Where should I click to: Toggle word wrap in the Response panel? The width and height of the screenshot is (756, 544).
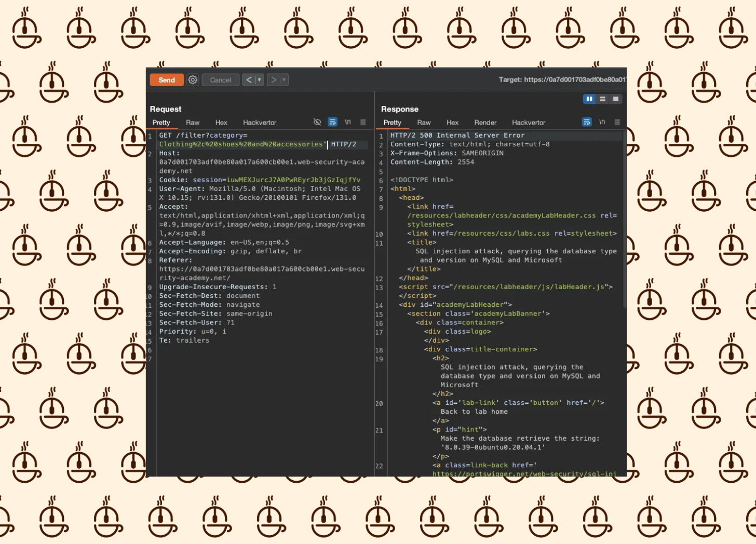click(x=587, y=122)
